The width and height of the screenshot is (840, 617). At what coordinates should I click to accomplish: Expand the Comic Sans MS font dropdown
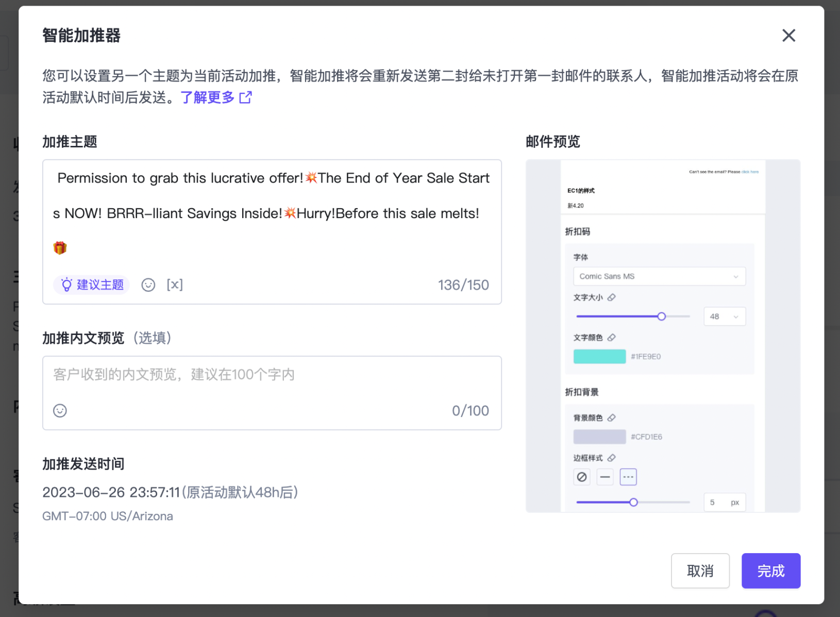pos(659,277)
